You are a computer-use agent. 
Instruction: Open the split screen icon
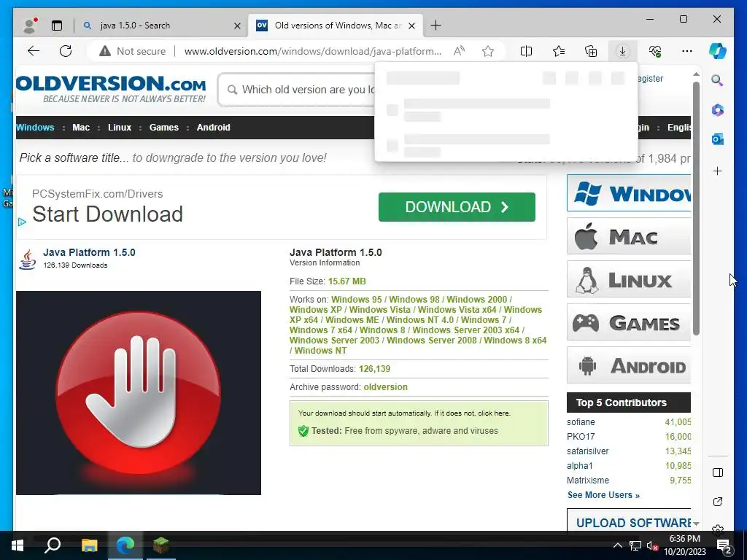pyautogui.click(x=526, y=51)
